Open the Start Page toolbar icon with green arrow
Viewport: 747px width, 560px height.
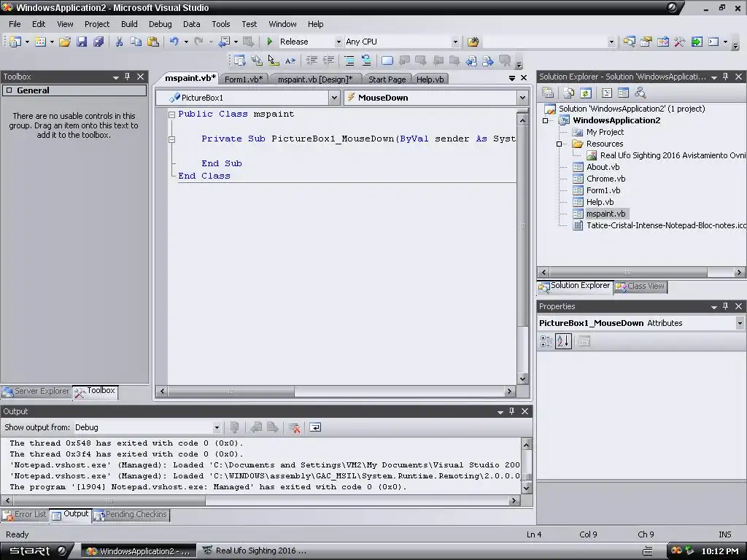tap(697, 42)
